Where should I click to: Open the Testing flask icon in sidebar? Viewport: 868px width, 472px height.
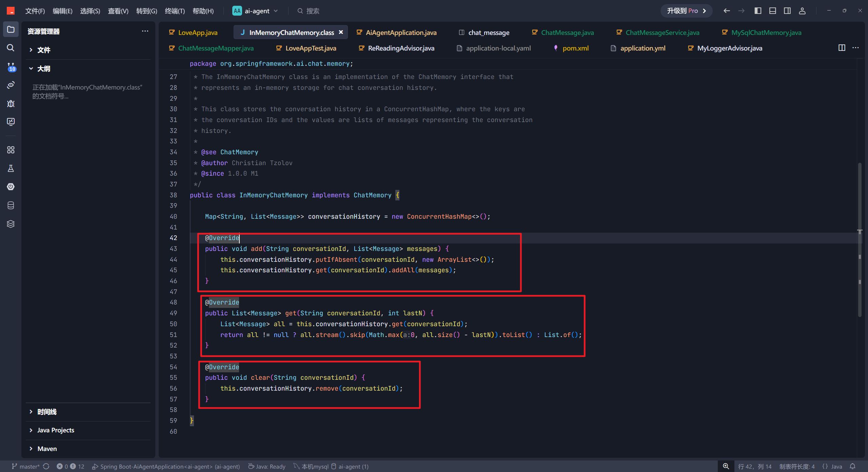[x=11, y=168]
